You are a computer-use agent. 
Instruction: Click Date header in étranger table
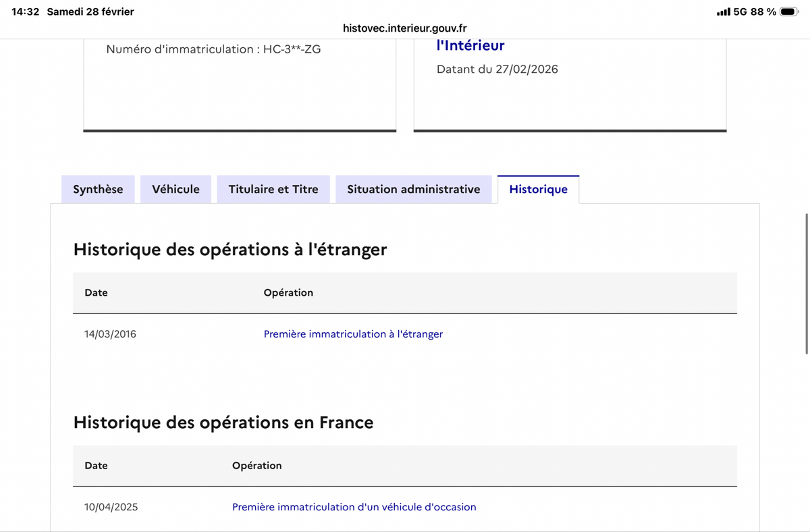(96, 292)
